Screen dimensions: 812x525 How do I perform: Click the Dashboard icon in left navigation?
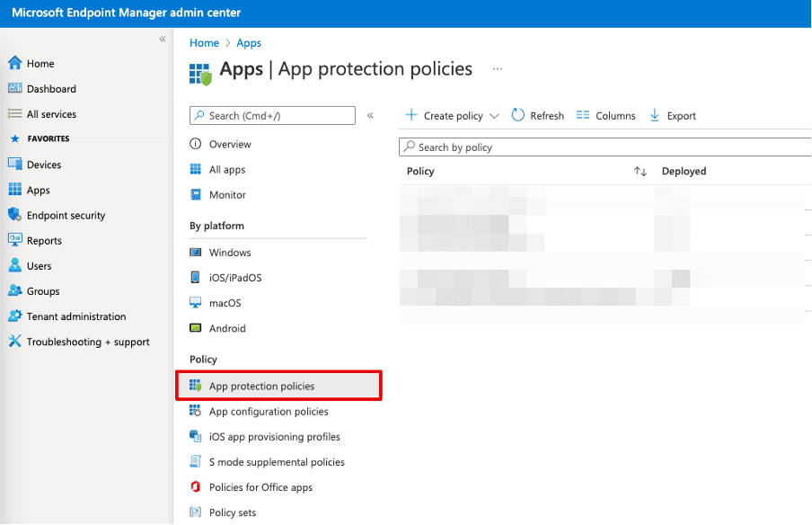[14, 89]
